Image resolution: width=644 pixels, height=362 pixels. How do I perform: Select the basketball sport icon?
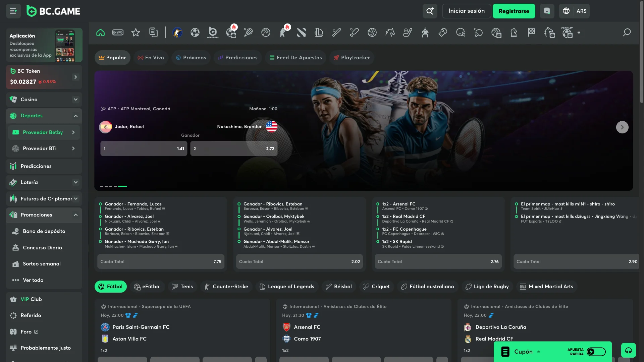point(266,33)
